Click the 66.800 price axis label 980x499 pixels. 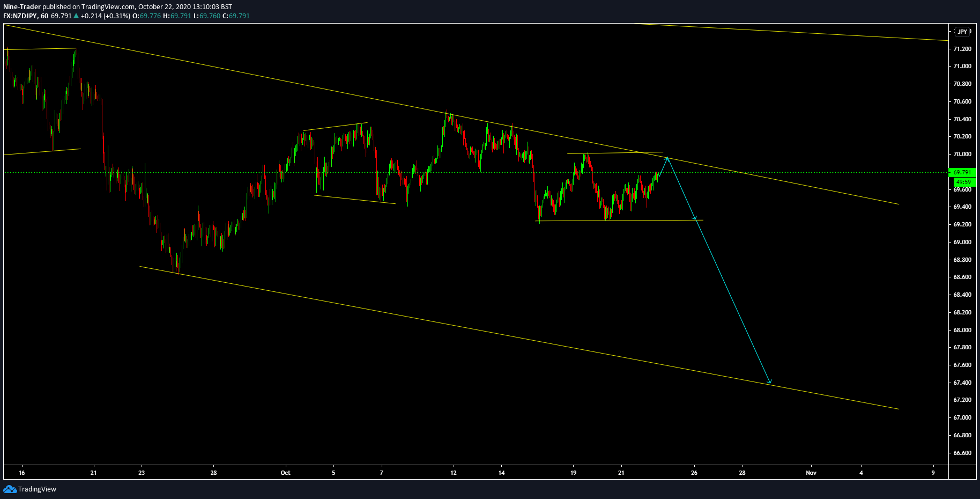coord(962,435)
